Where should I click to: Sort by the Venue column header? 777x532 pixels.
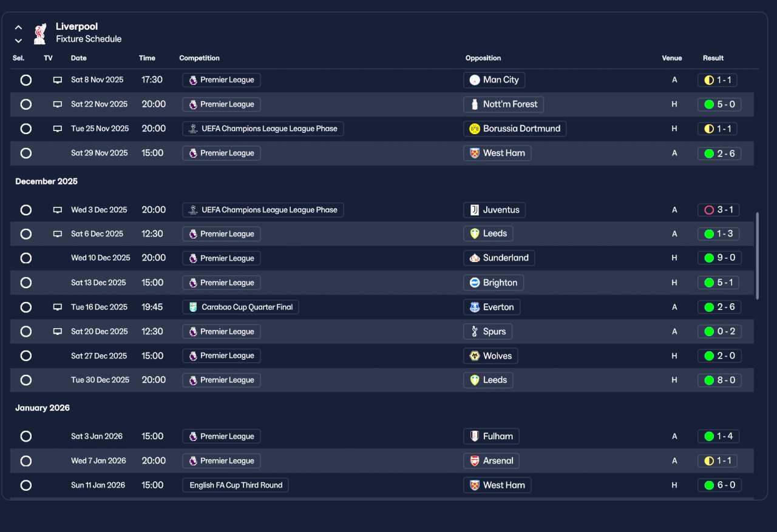[672, 58]
